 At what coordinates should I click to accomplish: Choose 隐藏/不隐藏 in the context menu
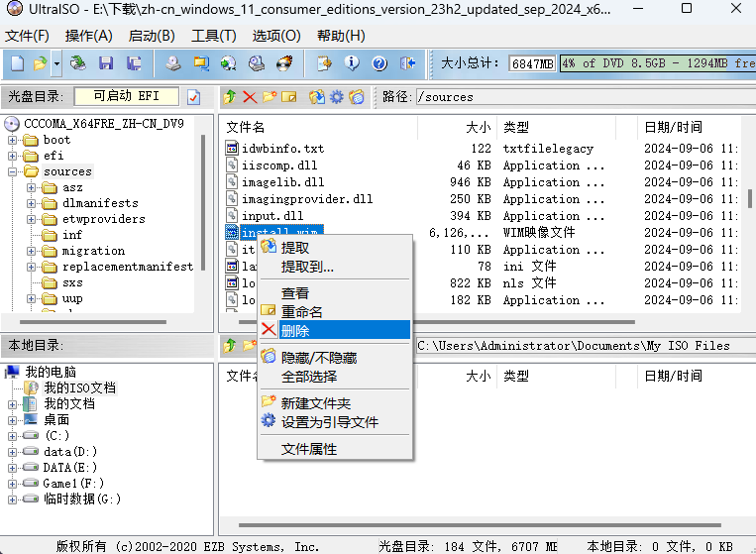click(x=335, y=358)
